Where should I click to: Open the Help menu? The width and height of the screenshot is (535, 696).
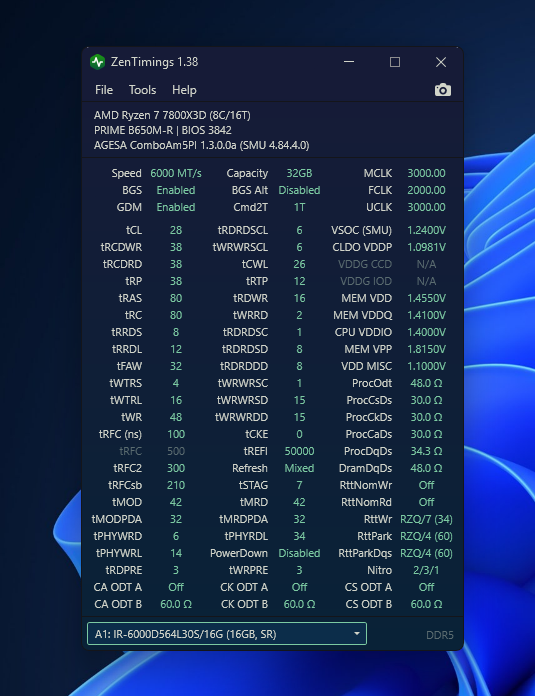184,90
